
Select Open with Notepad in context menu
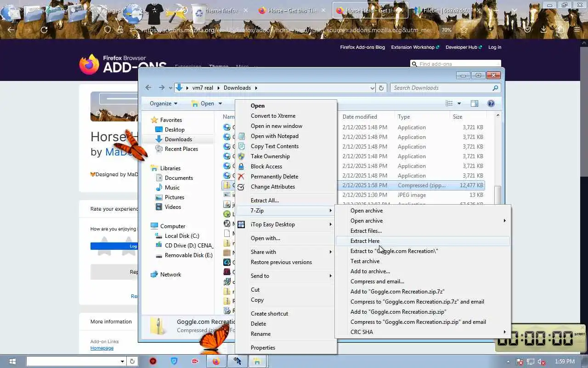[274, 136]
